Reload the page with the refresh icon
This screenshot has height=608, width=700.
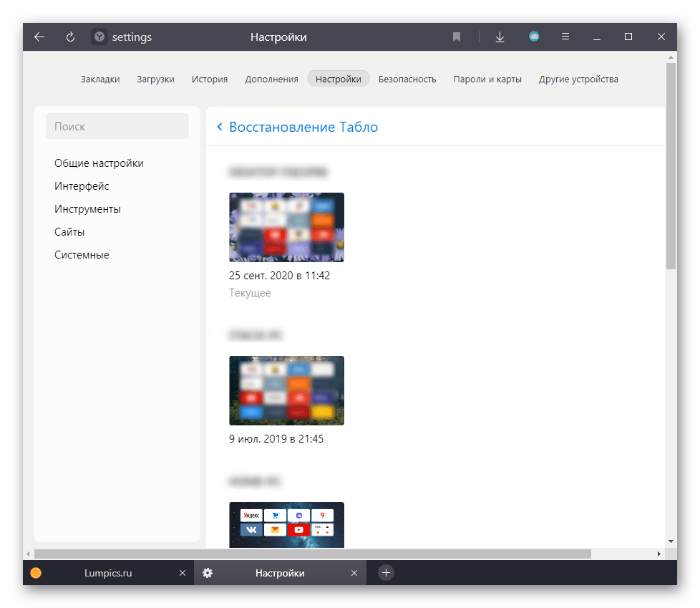70,37
